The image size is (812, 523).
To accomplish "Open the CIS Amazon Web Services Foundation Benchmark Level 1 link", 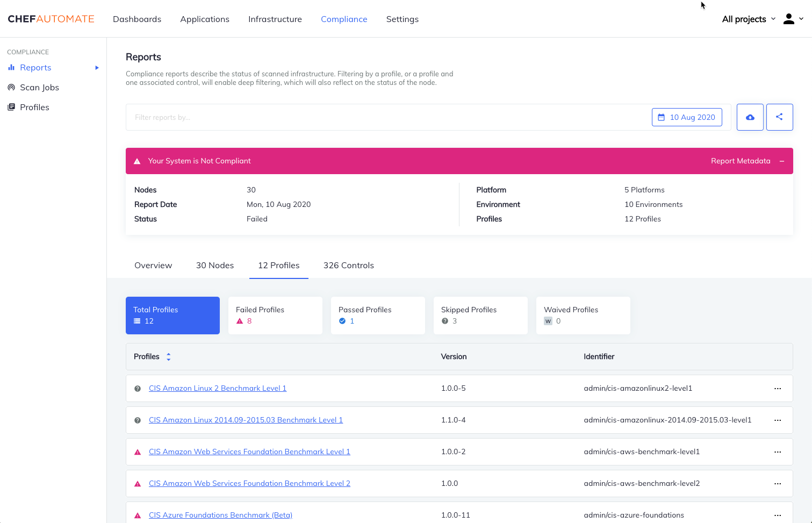I will point(249,452).
